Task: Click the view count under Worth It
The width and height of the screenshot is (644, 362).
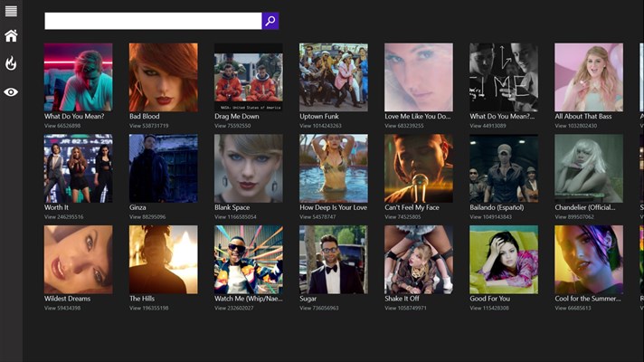Action: pos(63,217)
